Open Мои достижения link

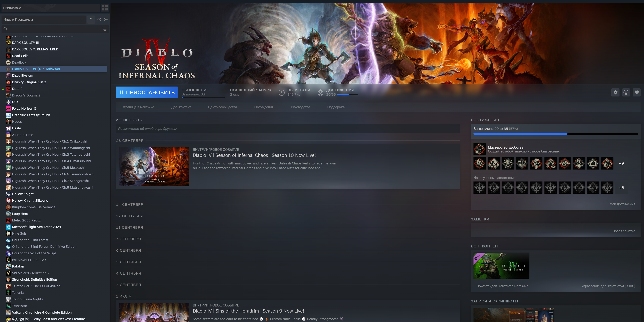(622, 204)
